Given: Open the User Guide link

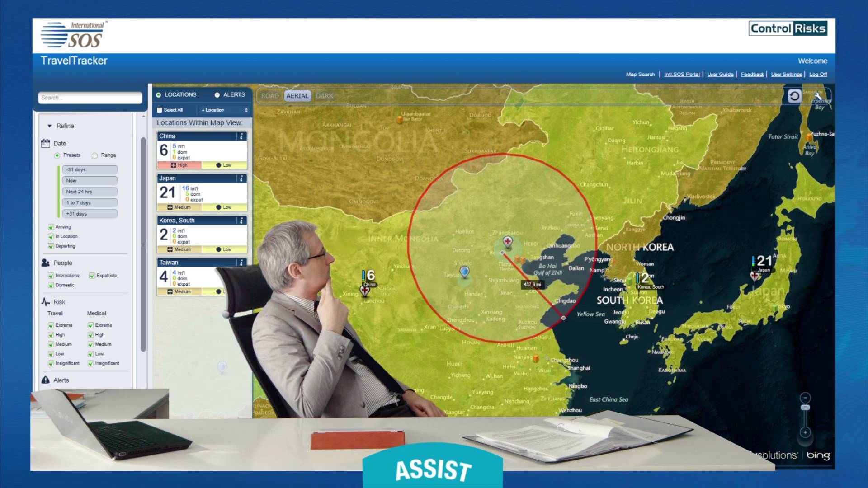Looking at the screenshot, I should (720, 74).
